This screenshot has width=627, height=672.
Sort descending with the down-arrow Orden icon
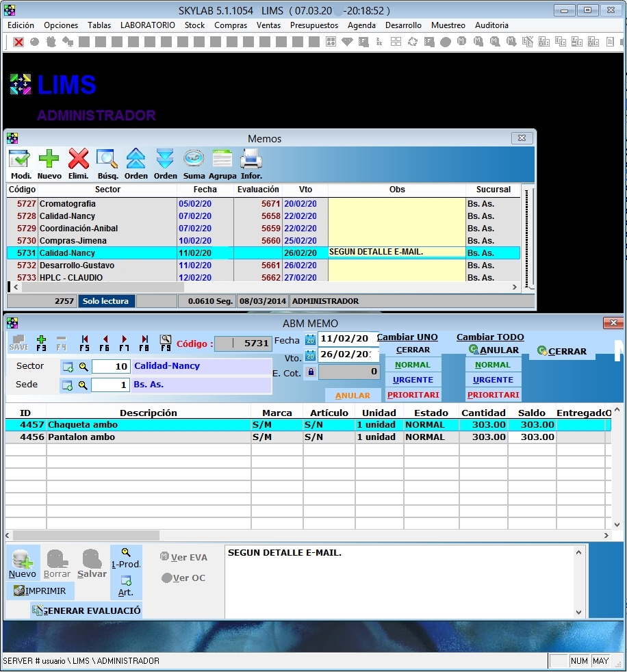165,161
